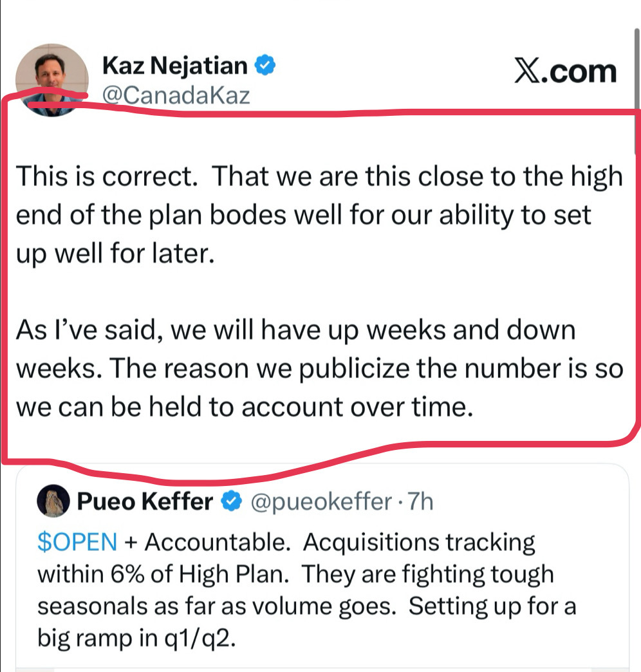
Task: Click the "held to account over time" line
Action: (311, 407)
